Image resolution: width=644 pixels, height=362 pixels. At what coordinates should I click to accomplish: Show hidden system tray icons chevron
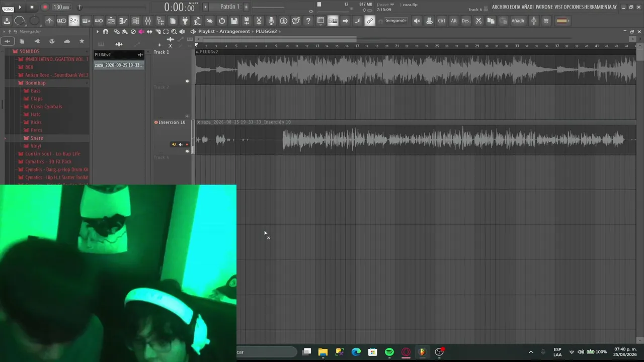click(531, 352)
